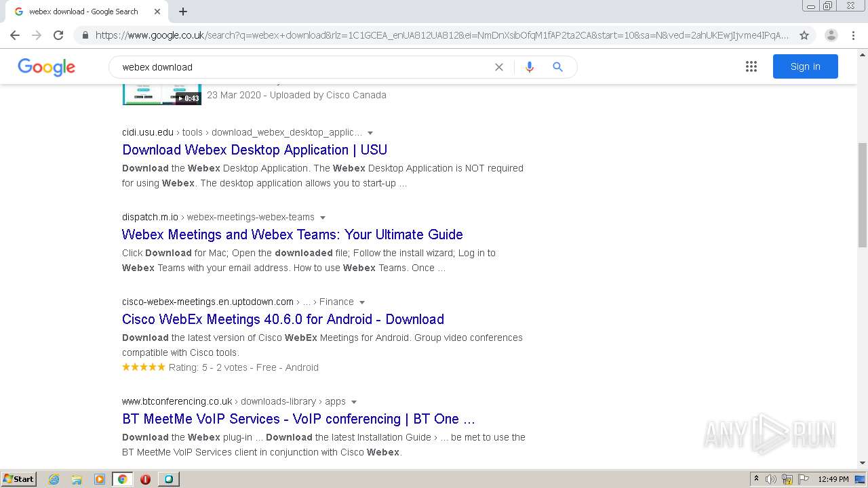This screenshot has height=488, width=868.
Task: Click the page vertical scrollbar thumb
Action: (863, 195)
